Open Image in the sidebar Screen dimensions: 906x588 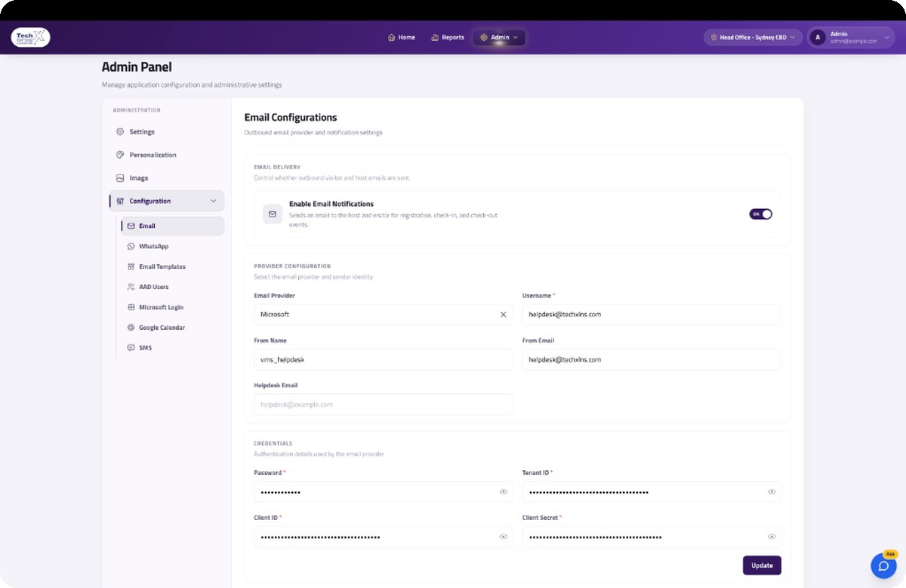(167, 178)
